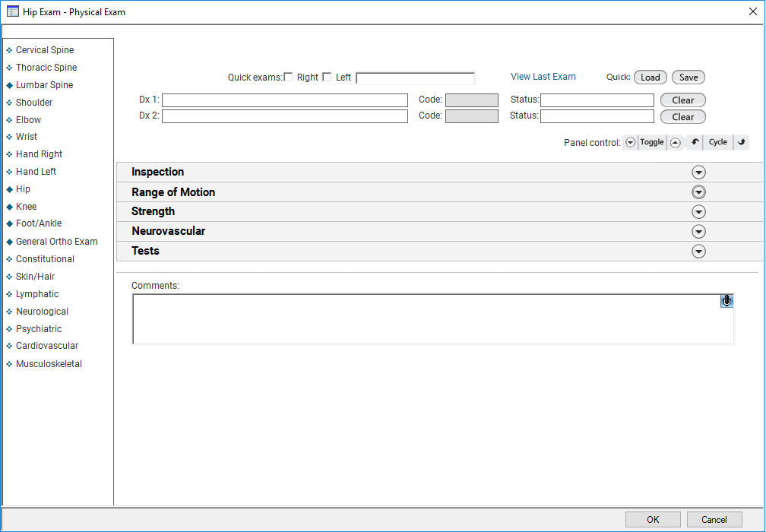Open Constitutional exam from sidebar
This screenshot has width=766, height=532.
(45, 259)
